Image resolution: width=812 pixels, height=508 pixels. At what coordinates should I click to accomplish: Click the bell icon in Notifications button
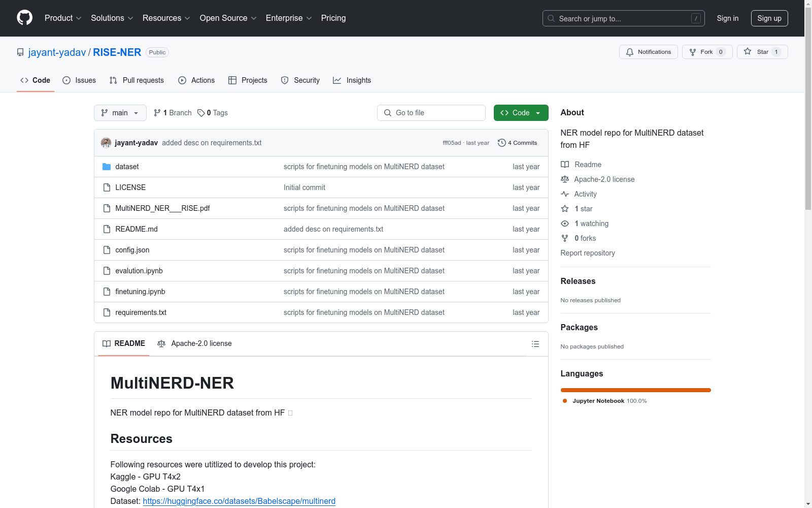coord(630,52)
